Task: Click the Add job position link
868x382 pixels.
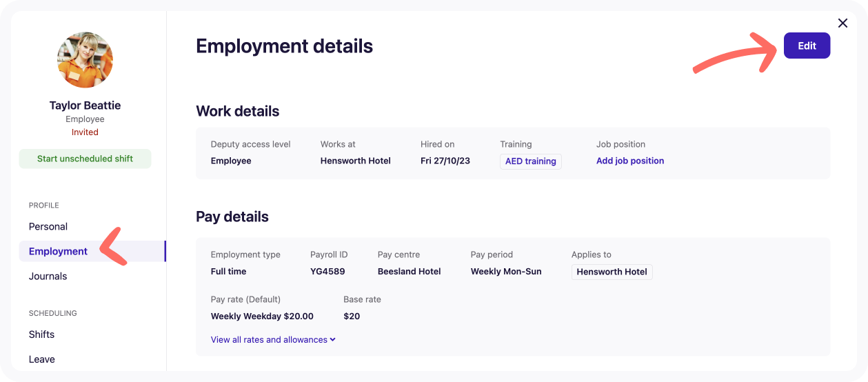Action: tap(630, 161)
